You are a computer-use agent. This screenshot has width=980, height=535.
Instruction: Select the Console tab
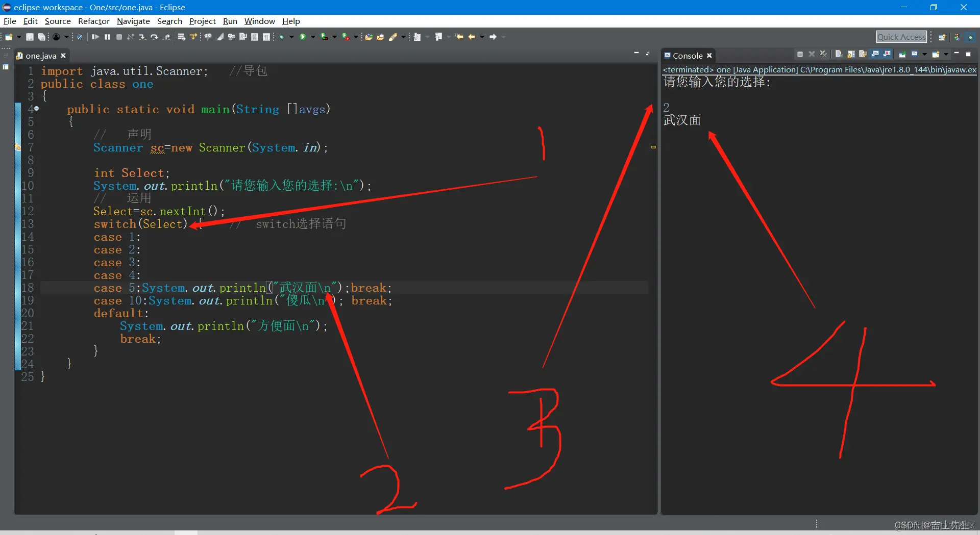point(687,56)
